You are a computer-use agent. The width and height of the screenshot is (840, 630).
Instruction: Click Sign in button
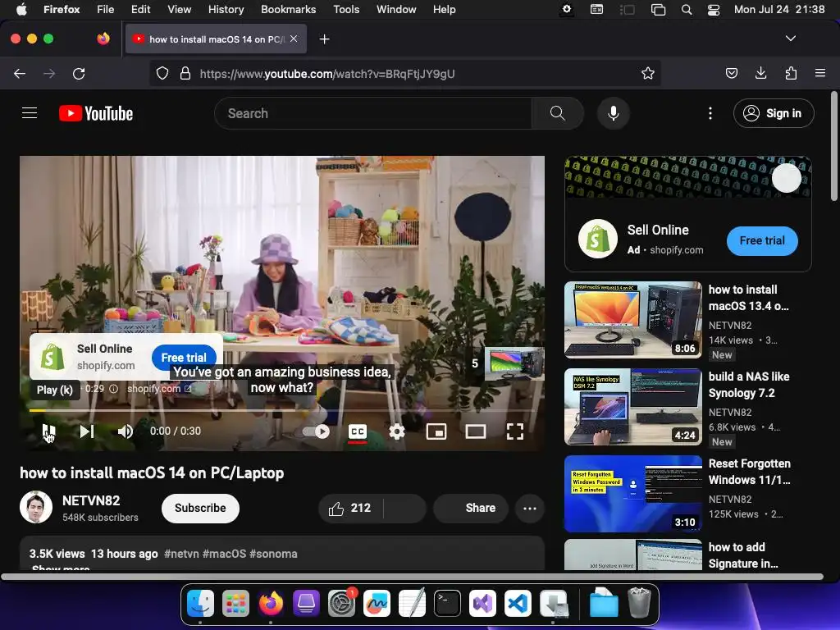point(774,113)
